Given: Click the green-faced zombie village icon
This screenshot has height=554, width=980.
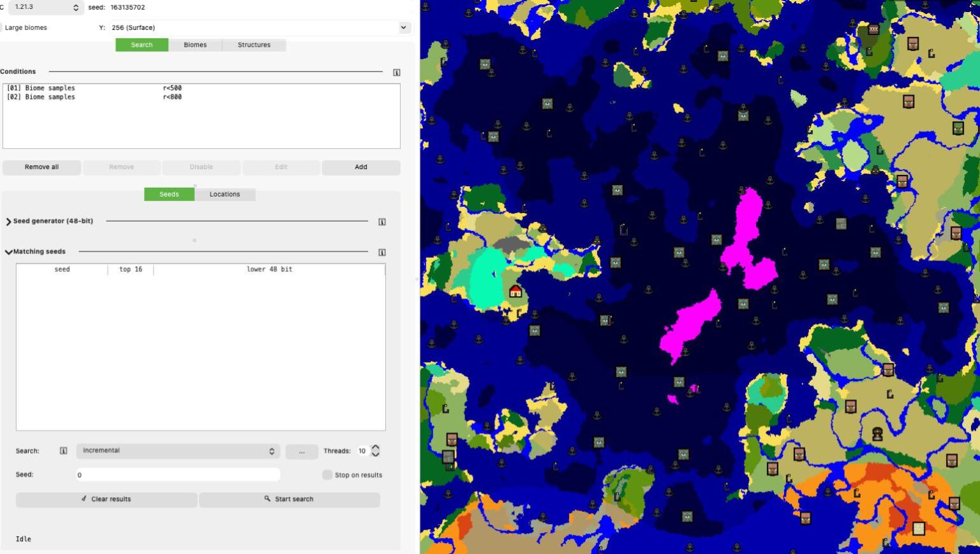Looking at the screenshot, I should pos(958,128).
